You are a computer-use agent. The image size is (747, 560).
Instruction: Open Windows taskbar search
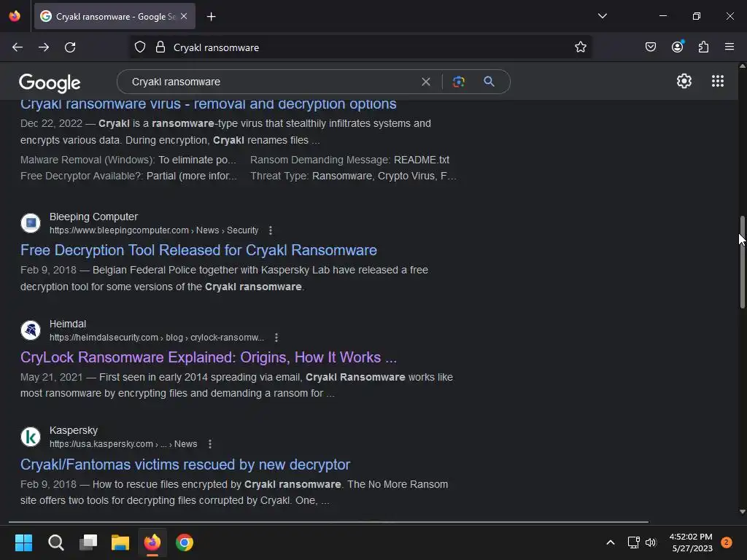coord(55,542)
